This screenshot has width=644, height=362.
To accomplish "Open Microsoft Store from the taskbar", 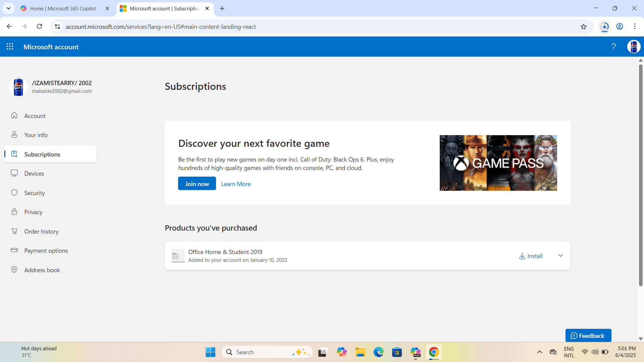I will [x=397, y=352].
